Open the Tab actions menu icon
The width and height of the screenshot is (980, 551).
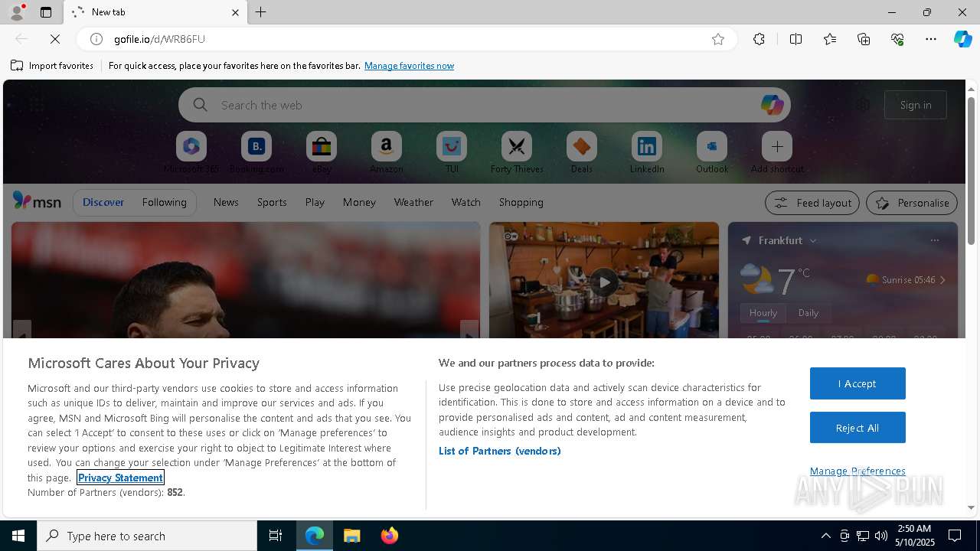(46, 12)
